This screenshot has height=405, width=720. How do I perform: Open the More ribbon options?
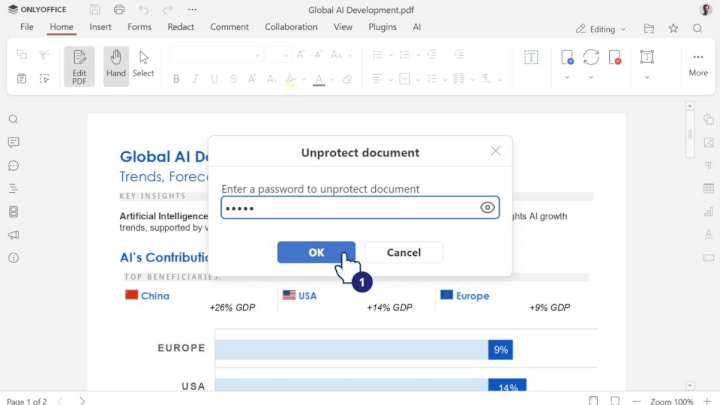pyautogui.click(x=698, y=64)
